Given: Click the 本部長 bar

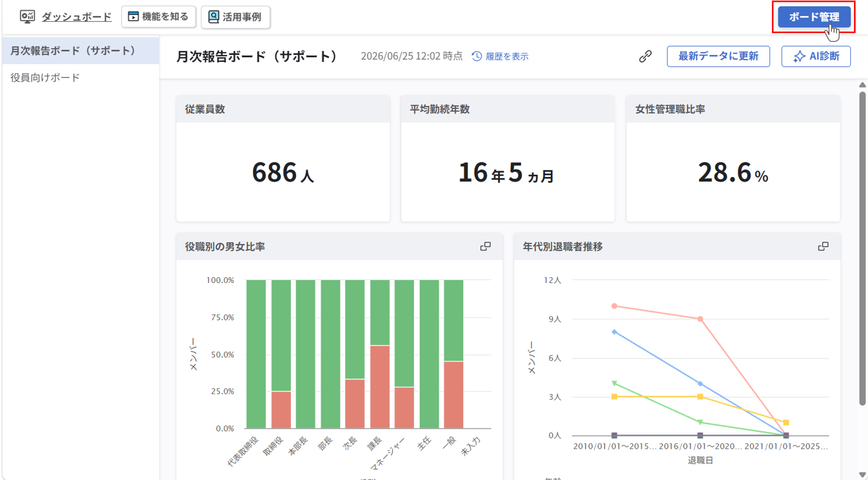Looking at the screenshot, I should click(x=305, y=354).
